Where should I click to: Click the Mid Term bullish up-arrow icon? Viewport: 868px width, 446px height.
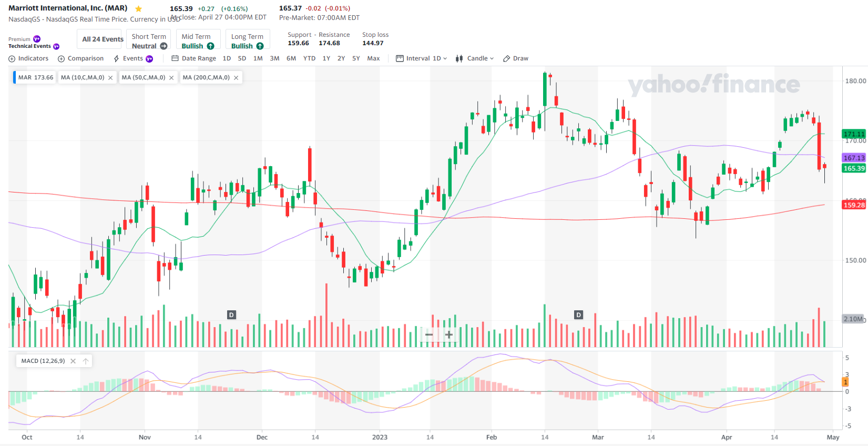coord(210,46)
